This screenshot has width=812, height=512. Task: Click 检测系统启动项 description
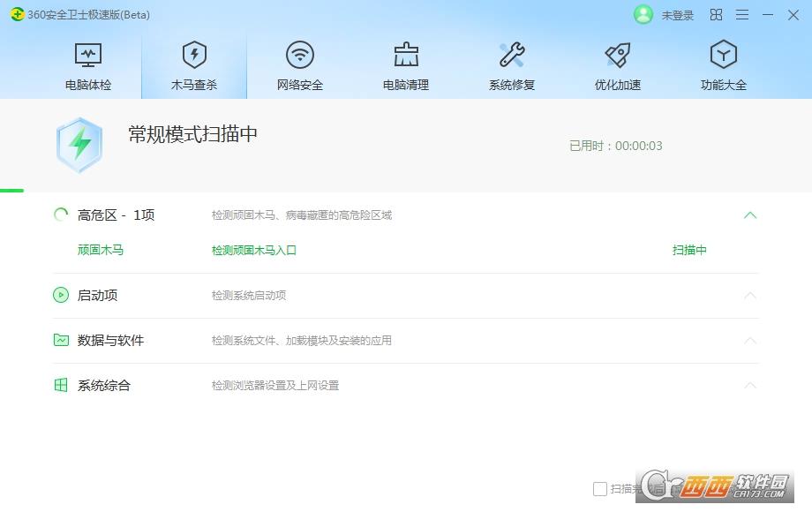[249, 296]
